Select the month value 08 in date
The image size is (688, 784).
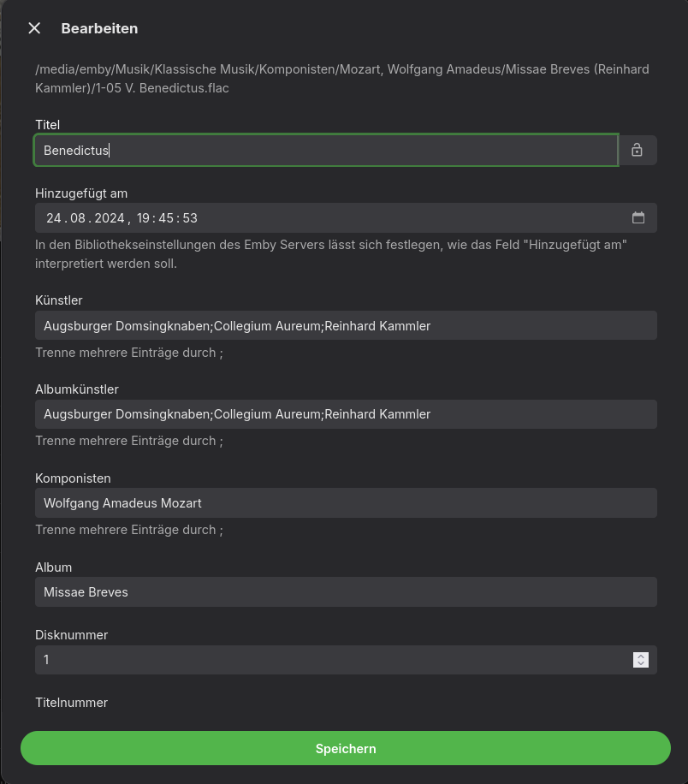pos(78,218)
